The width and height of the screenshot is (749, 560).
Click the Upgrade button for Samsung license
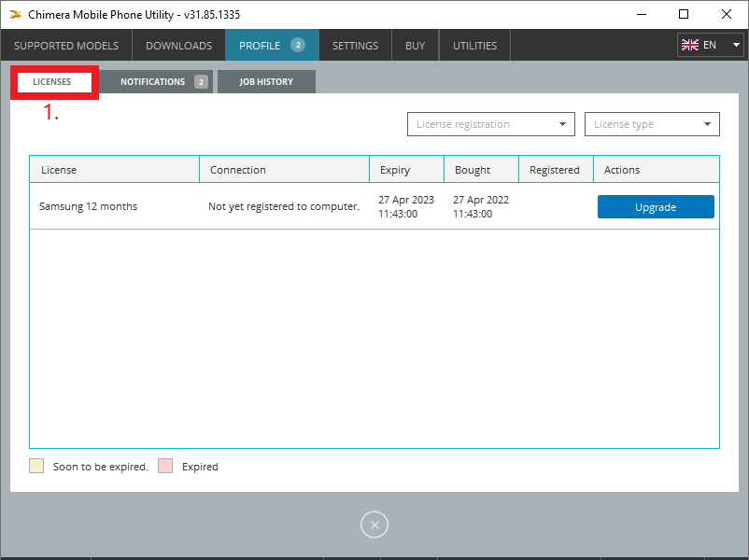pyautogui.click(x=656, y=206)
